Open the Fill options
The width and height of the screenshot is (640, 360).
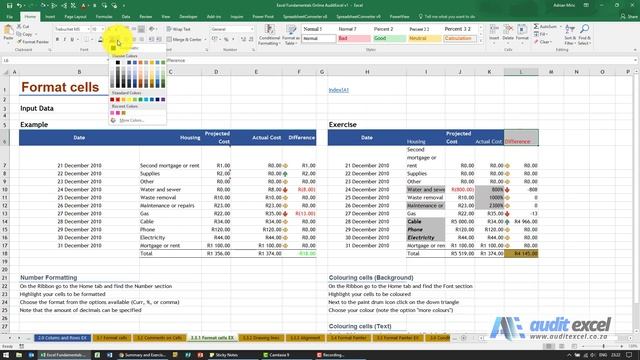[x=540, y=34]
